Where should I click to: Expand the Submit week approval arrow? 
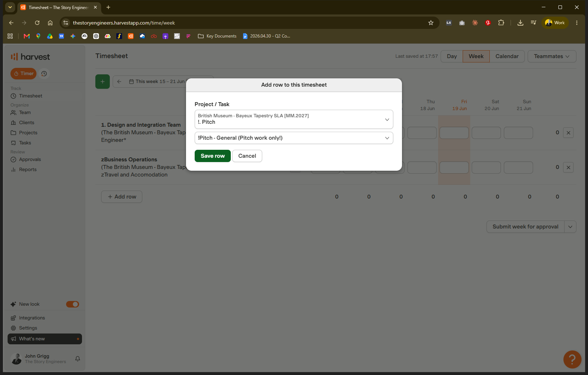pos(570,227)
